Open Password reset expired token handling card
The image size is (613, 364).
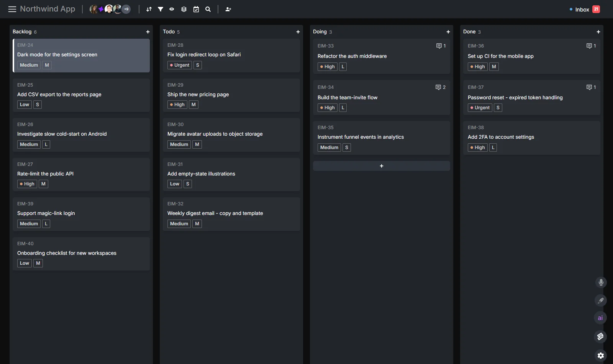(x=532, y=98)
